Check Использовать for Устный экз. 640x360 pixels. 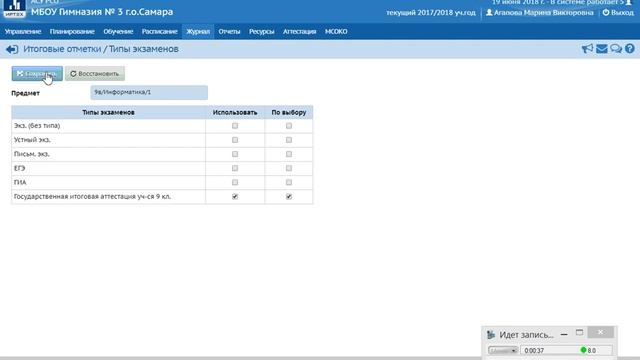click(x=235, y=140)
